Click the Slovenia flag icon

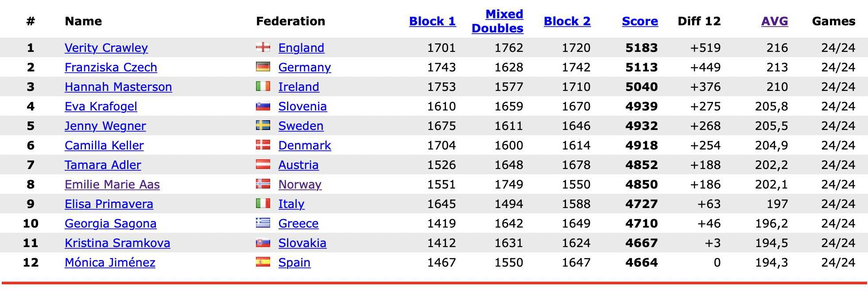click(263, 106)
